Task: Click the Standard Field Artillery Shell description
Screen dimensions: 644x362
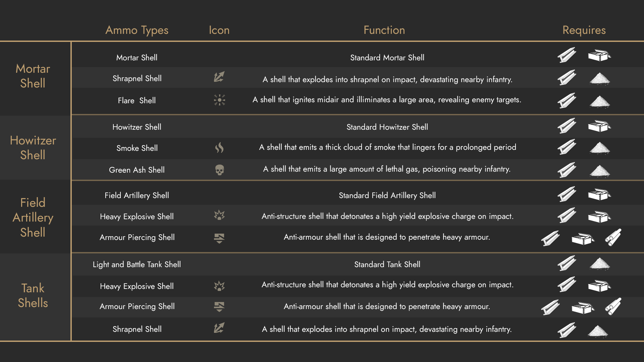Action: coord(387,195)
